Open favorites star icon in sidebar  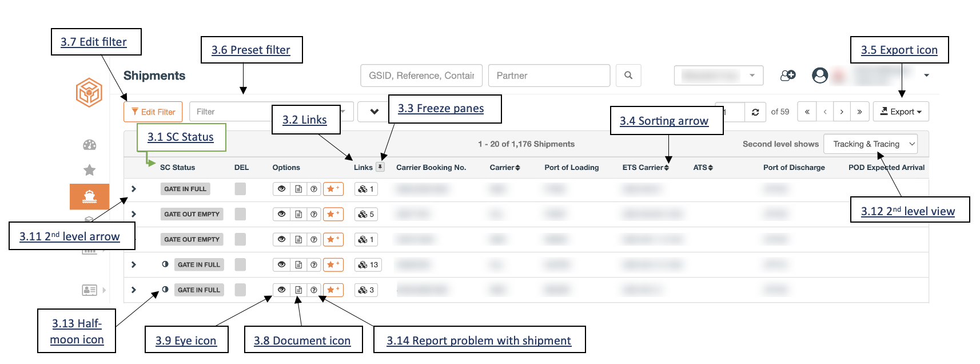(90, 170)
